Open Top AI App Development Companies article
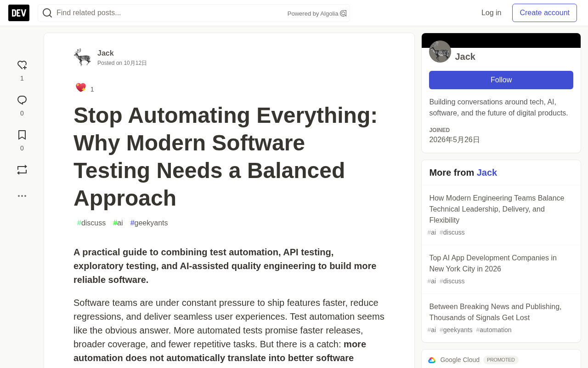Screen dimensions: 588x368 493,264
